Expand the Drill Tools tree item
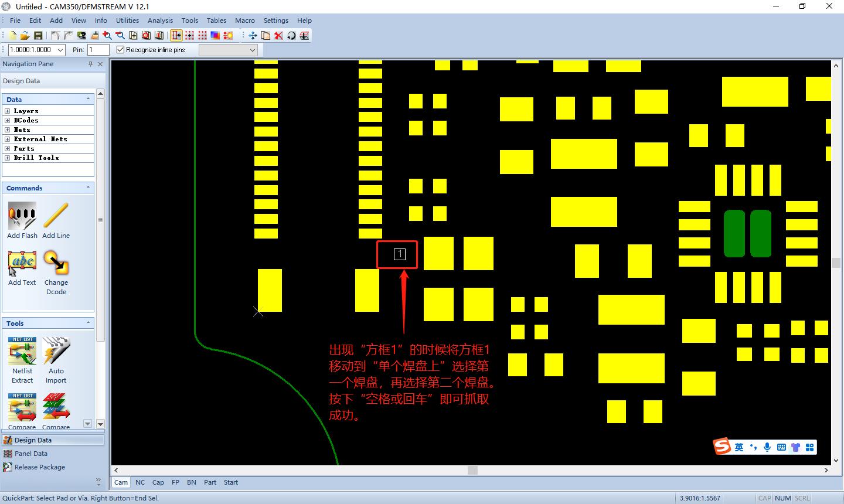 coord(7,158)
